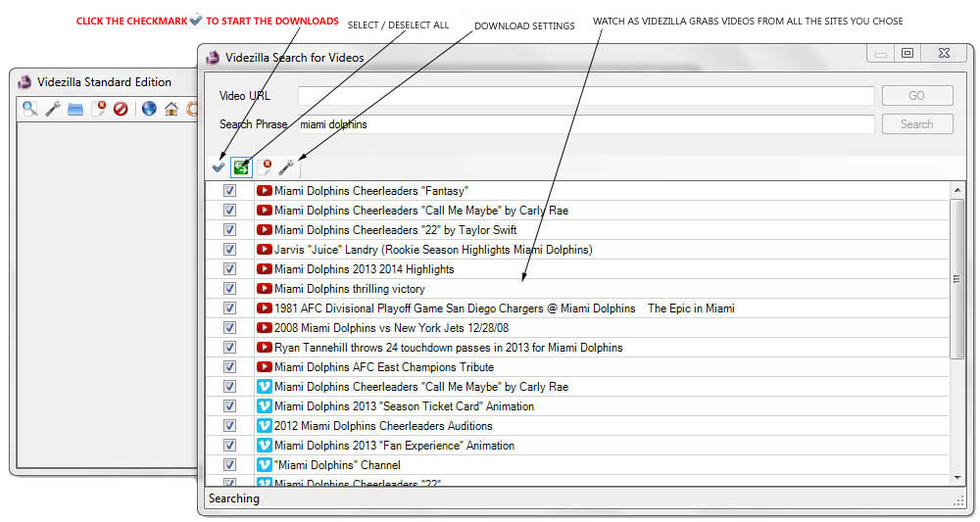This screenshot has width=980, height=522.
Task: Click scrollbar down arrow of the results list
Action: tap(956, 478)
